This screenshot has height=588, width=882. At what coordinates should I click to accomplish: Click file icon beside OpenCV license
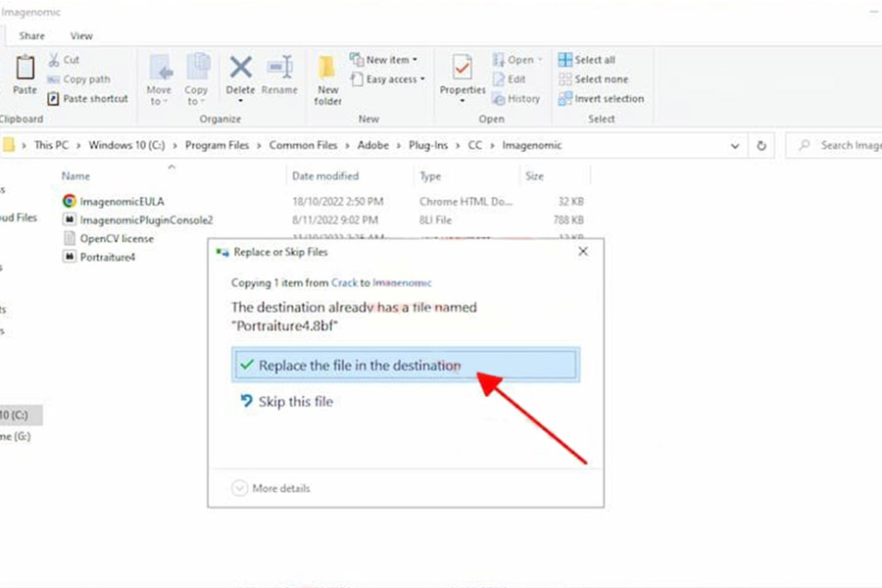[70, 238]
